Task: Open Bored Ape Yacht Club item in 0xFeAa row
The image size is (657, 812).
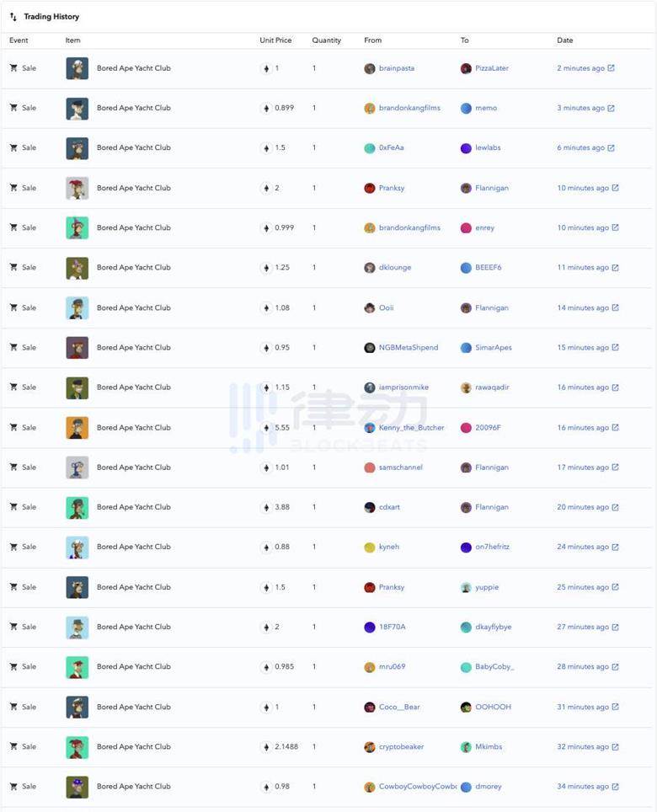Action: [x=134, y=147]
